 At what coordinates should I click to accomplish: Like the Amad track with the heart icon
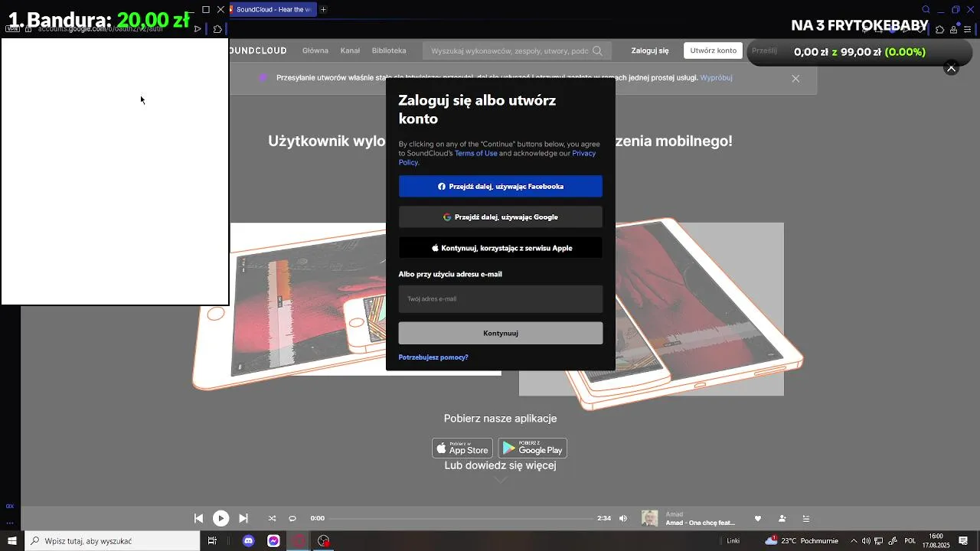pyautogui.click(x=758, y=518)
